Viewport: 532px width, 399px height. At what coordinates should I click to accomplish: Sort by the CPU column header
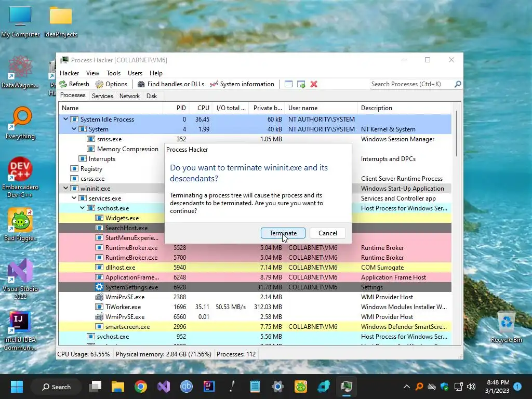[201, 108]
